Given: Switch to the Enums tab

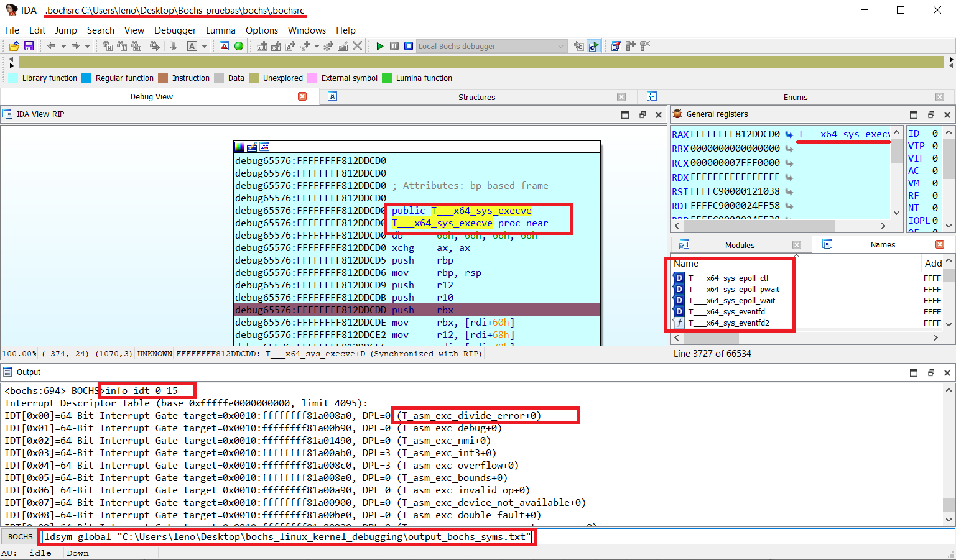Looking at the screenshot, I should (x=795, y=96).
